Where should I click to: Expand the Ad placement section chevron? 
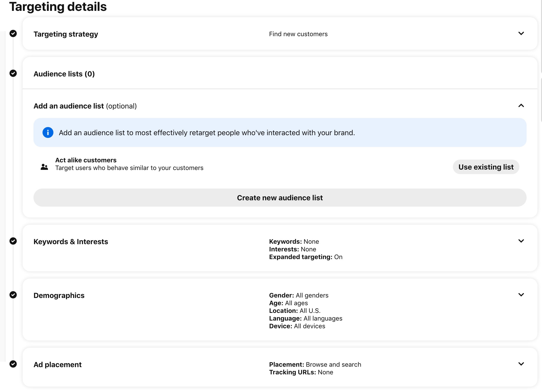point(521,364)
